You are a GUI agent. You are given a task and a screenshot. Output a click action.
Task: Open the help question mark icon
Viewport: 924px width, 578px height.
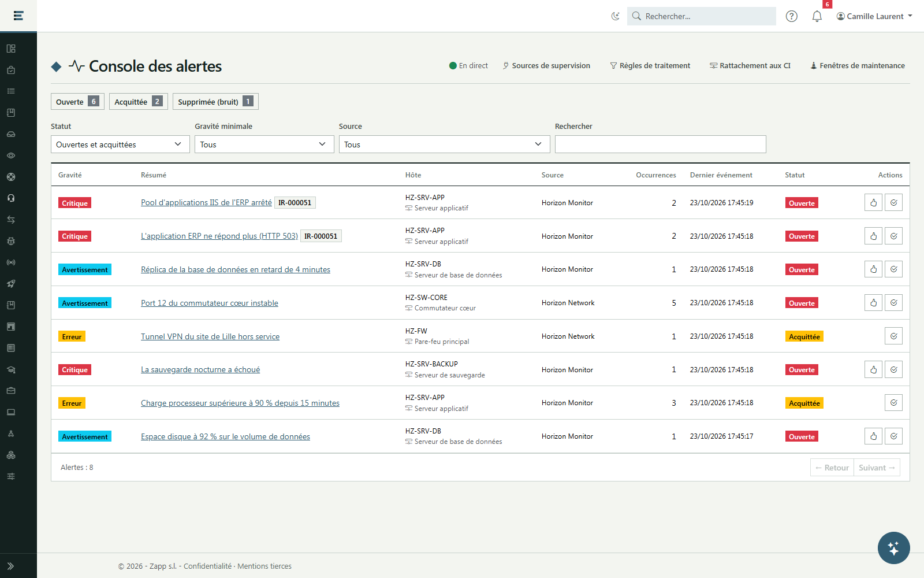(792, 16)
